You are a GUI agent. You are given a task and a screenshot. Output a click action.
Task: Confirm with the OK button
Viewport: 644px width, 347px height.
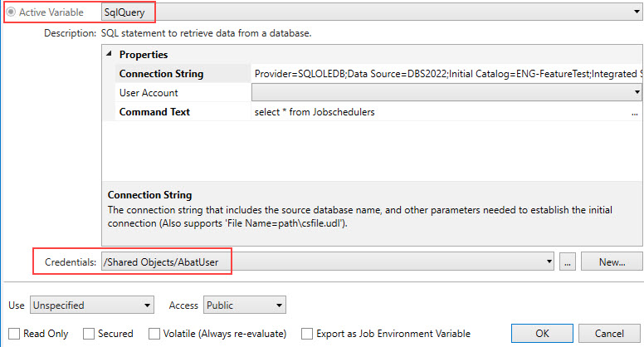(542, 333)
